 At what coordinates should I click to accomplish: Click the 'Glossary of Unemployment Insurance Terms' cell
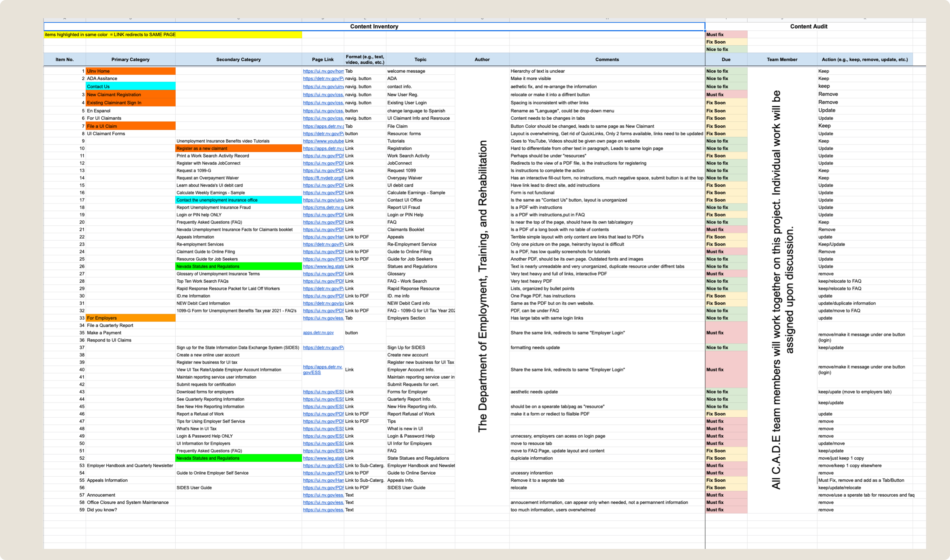pyautogui.click(x=238, y=274)
